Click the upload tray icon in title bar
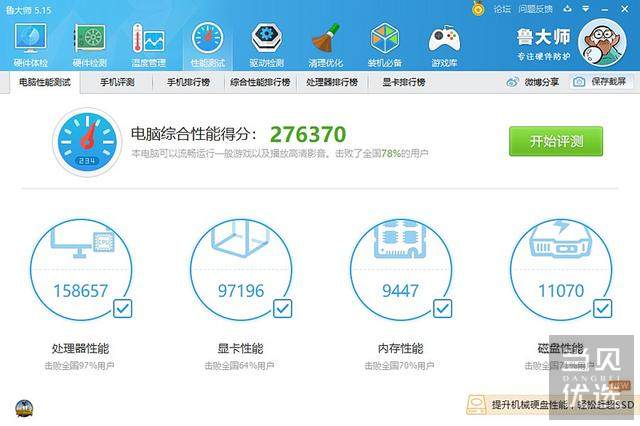The height and width of the screenshot is (426, 640). pyautogui.click(x=567, y=9)
